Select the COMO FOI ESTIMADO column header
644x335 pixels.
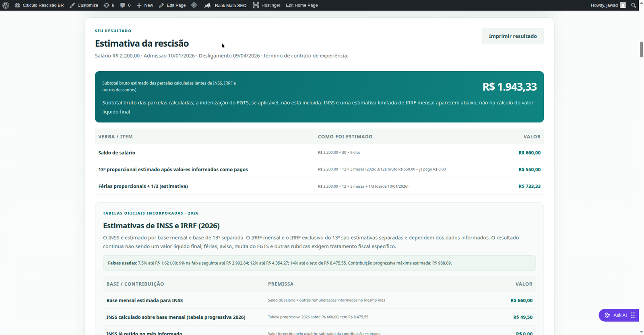point(345,137)
